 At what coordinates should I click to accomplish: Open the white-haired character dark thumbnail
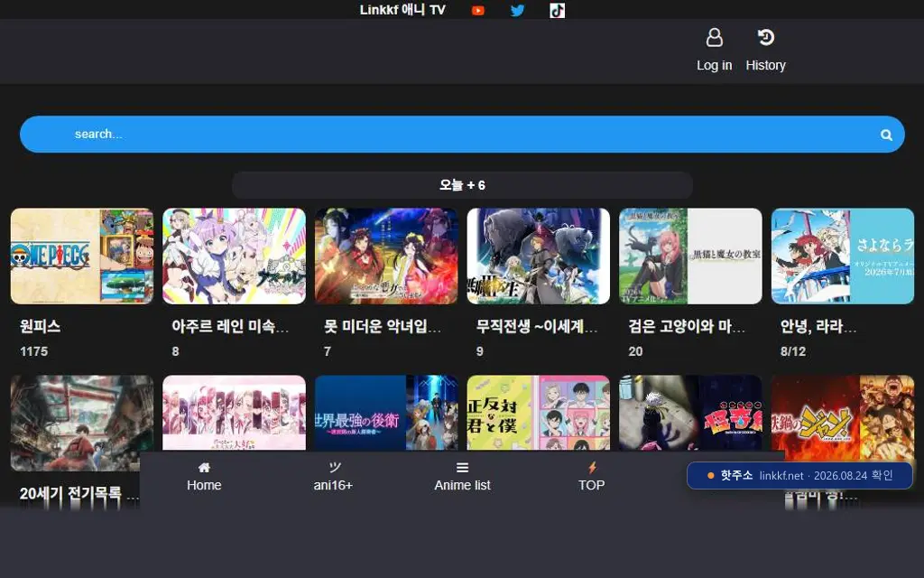click(690, 413)
